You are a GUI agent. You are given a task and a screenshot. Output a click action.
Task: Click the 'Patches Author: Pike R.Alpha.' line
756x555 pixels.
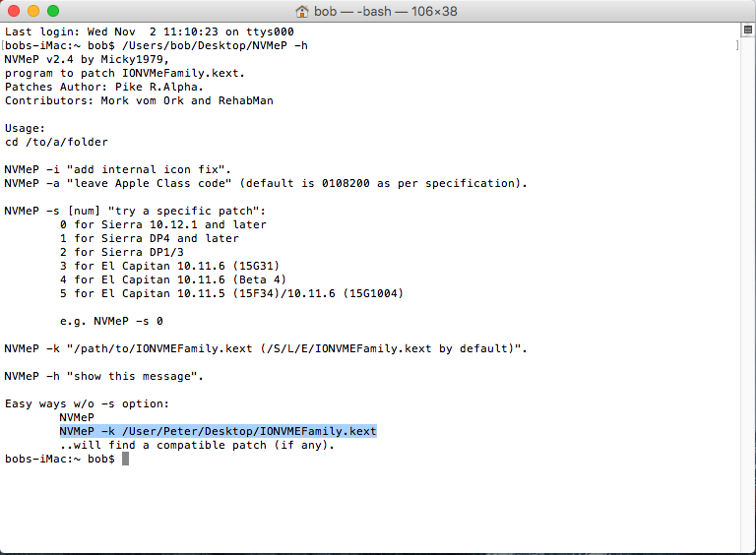click(101, 87)
